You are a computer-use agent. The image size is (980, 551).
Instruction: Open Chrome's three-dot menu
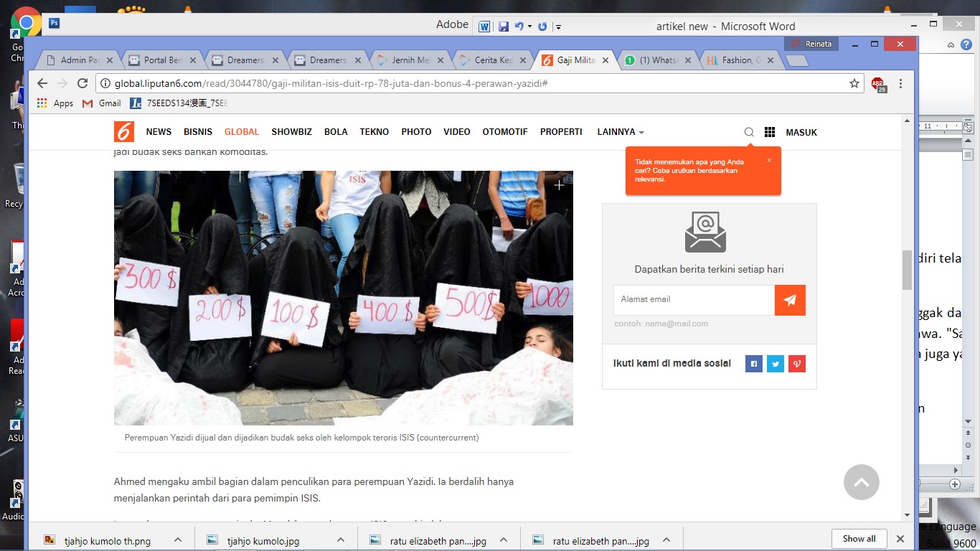point(900,83)
